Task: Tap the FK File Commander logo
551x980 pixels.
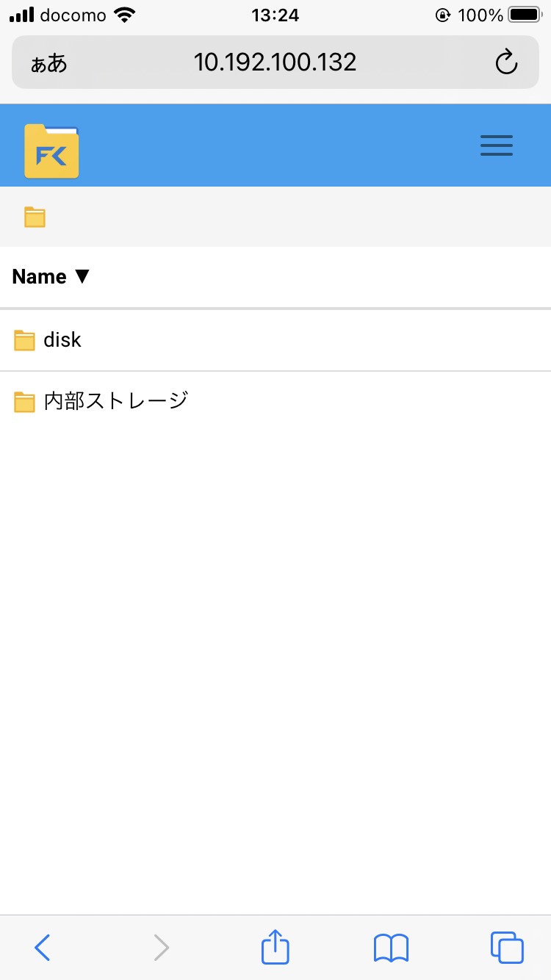Action: pos(51,151)
